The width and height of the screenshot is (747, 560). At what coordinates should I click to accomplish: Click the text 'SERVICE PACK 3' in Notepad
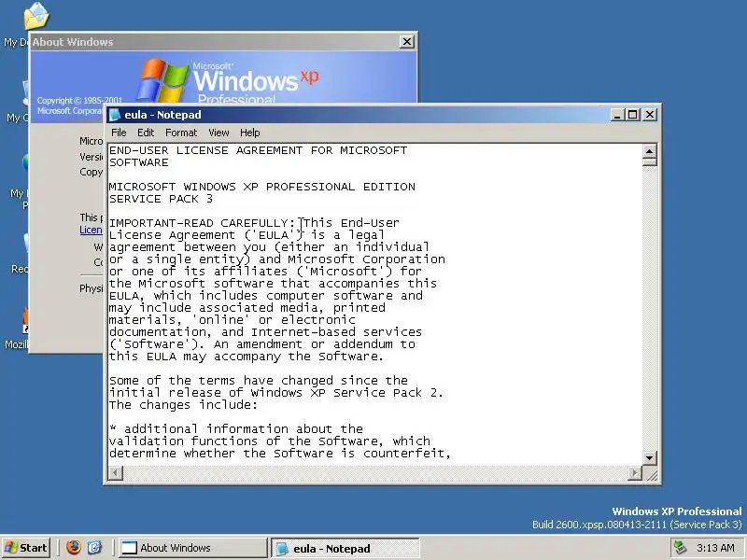click(x=161, y=199)
